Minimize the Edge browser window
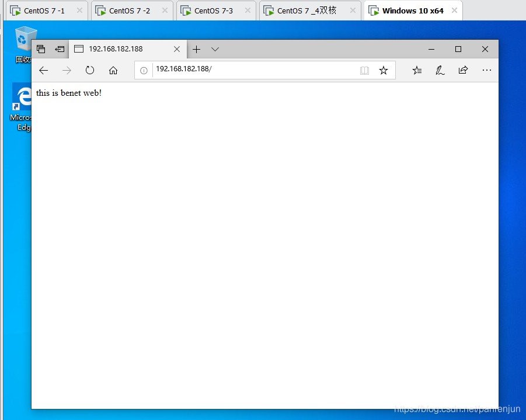The width and height of the screenshot is (526, 420). 431,49
